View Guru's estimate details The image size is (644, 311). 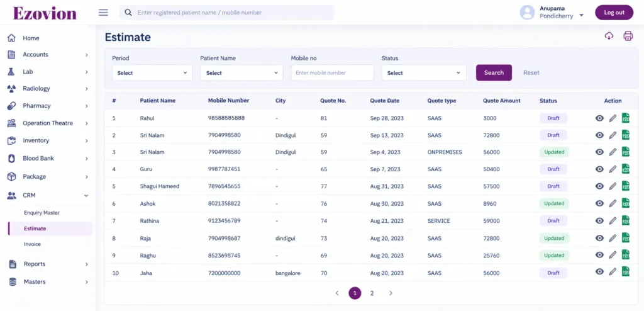coord(599,169)
